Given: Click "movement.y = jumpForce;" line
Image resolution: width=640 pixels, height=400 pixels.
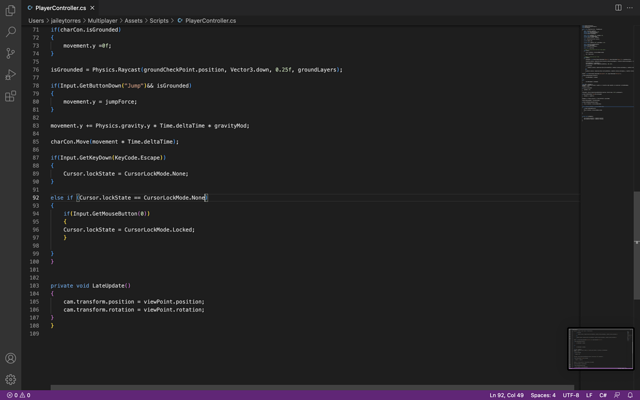Looking at the screenshot, I should coord(100,102).
